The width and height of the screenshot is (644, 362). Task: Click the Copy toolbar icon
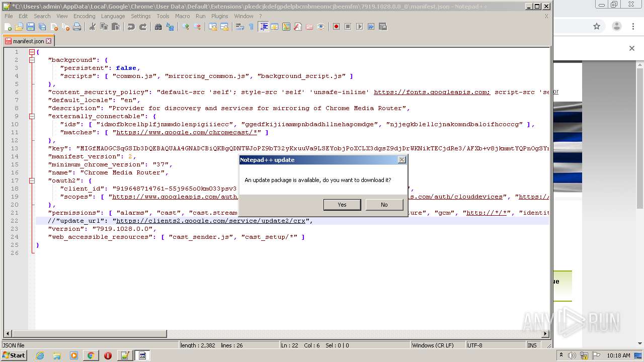(104, 27)
